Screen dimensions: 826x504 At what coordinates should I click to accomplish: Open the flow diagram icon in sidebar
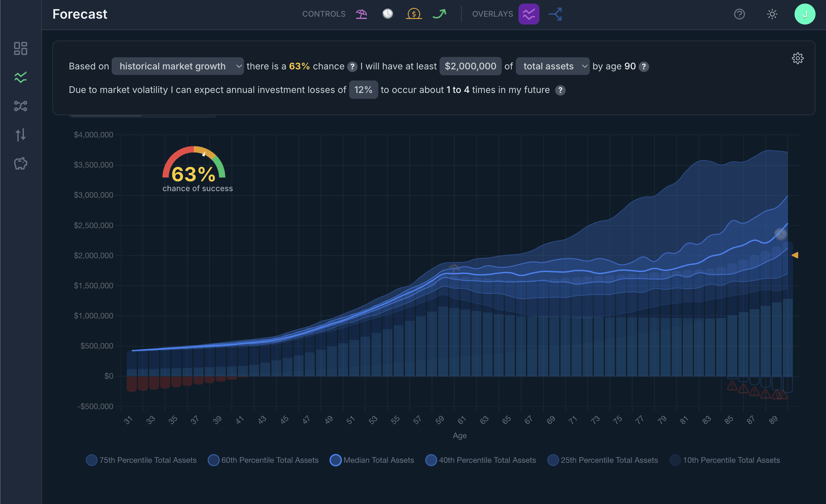coord(20,106)
